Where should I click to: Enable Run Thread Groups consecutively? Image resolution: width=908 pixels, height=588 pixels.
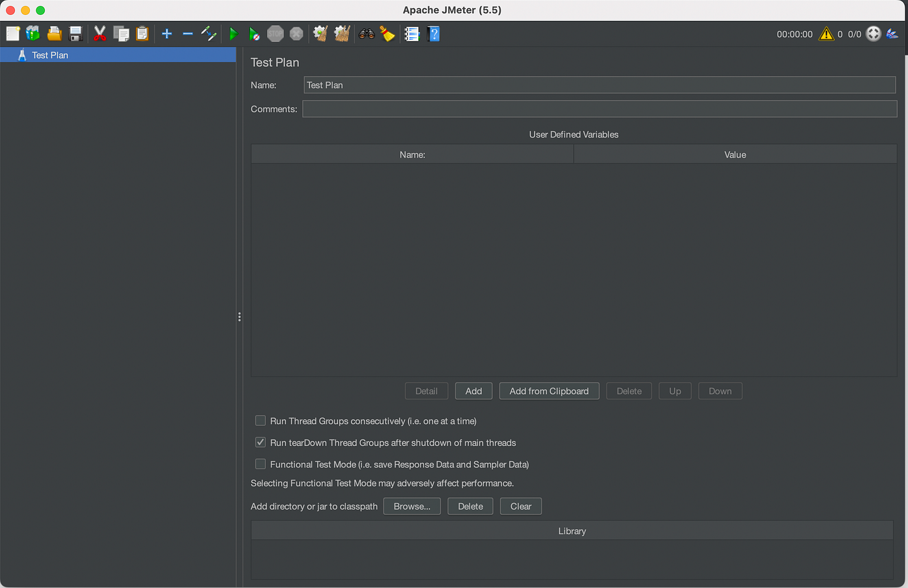pos(260,420)
